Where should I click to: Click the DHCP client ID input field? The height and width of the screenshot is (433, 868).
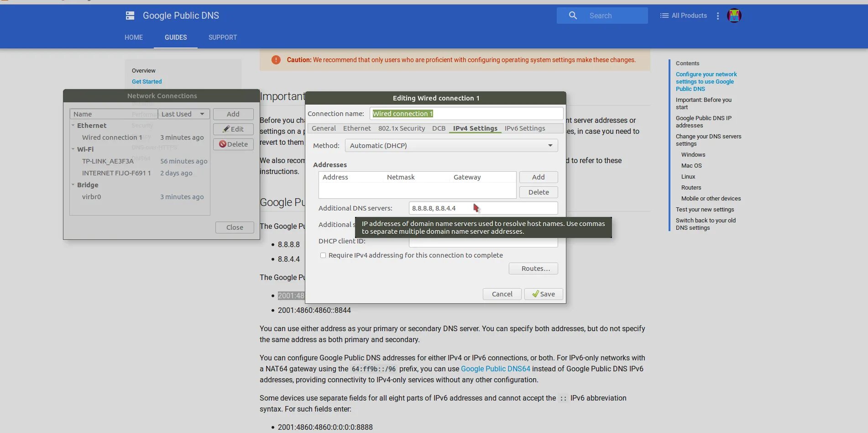point(483,242)
